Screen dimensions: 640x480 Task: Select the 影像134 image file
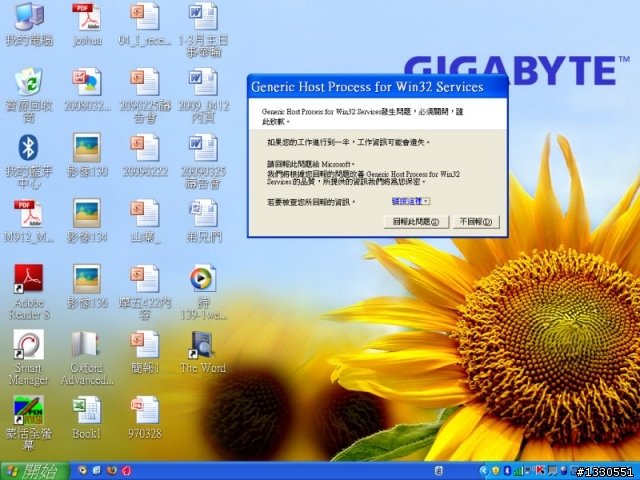click(x=87, y=221)
